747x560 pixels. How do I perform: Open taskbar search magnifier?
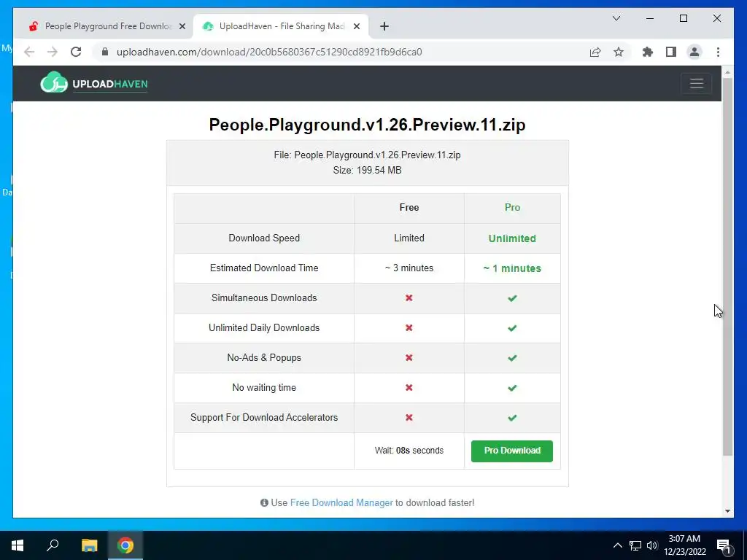coord(53,545)
